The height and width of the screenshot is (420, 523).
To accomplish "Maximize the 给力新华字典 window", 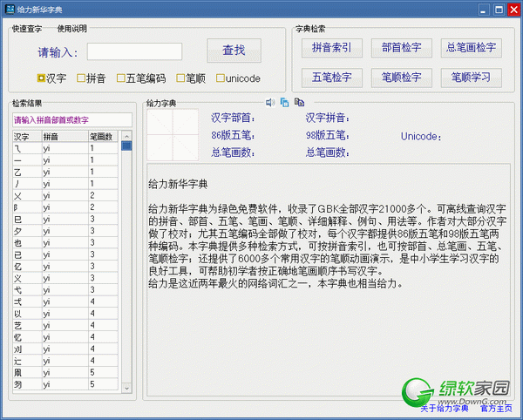I will [499, 10].
